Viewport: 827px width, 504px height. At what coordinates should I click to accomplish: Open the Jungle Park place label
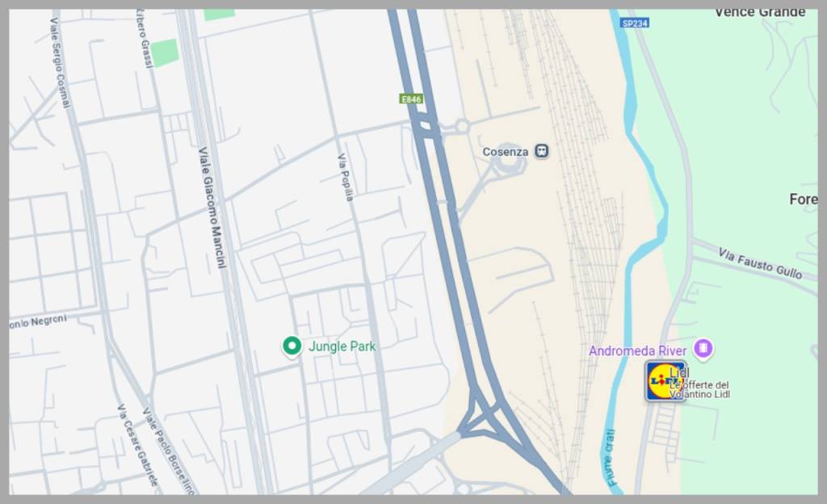342,346
